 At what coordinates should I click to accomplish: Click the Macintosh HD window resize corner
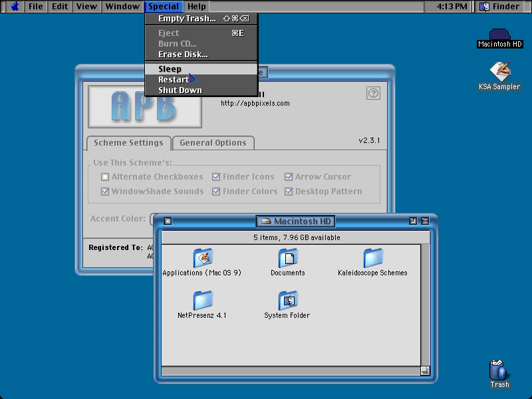point(426,371)
